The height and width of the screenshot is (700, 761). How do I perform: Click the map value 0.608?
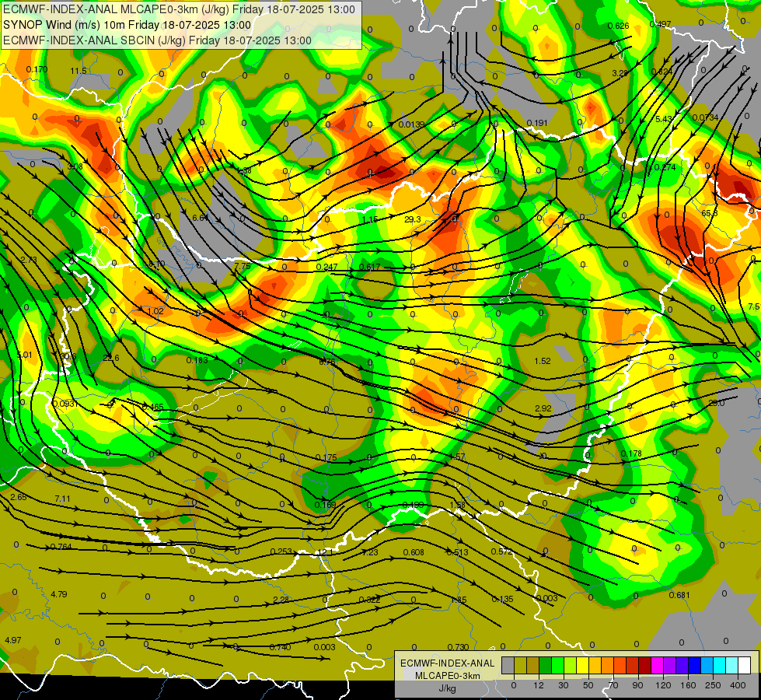tap(414, 552)
